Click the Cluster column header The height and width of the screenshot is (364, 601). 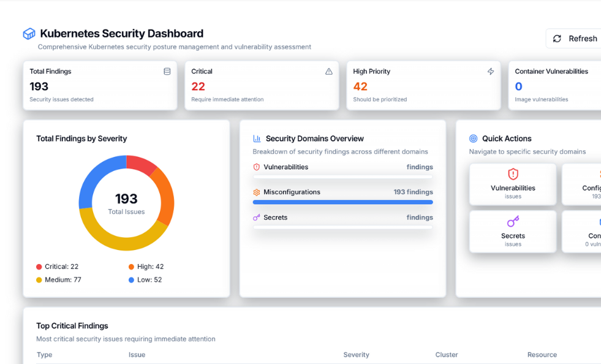point(447,355)
